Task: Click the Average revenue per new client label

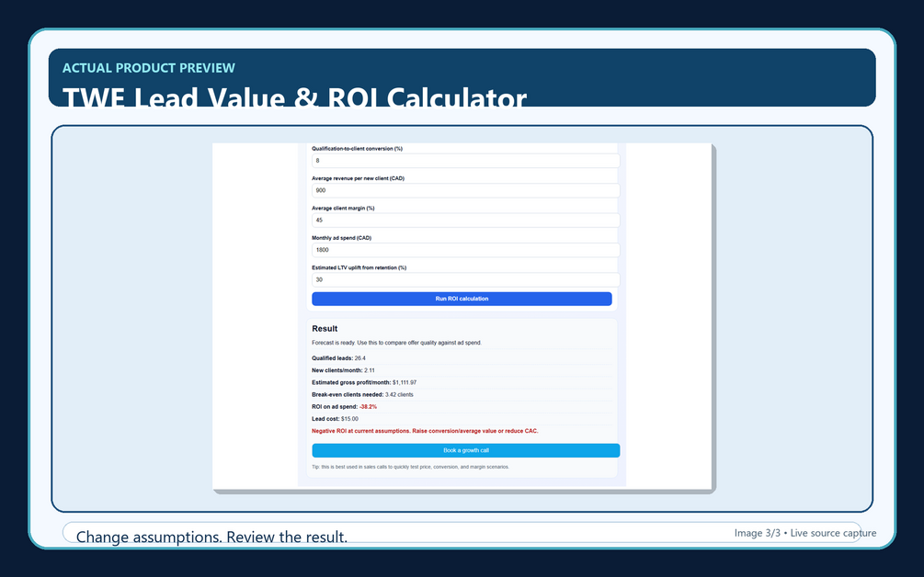Action: (x=359, y=178)
